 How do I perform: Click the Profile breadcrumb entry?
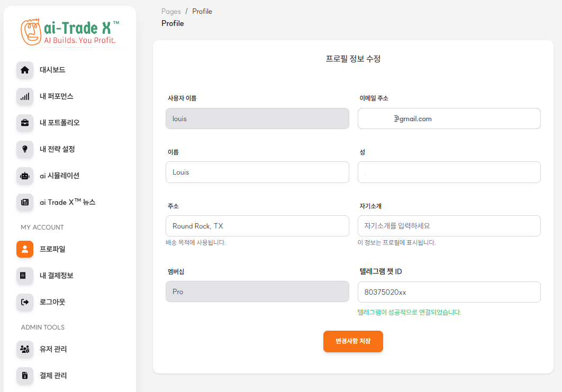pos(202,11)
